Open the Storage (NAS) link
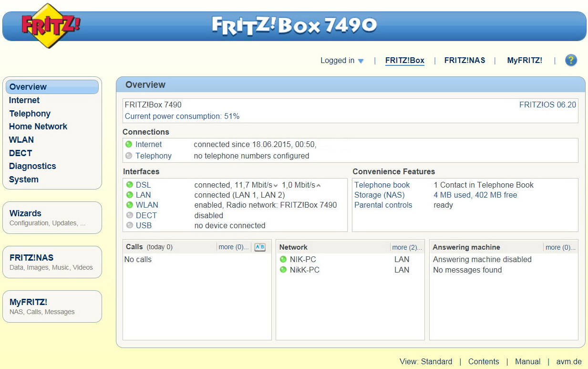Image resolution: width=588 pixels, height=369 pixels. pyautogui.click(x=380, y=195)
